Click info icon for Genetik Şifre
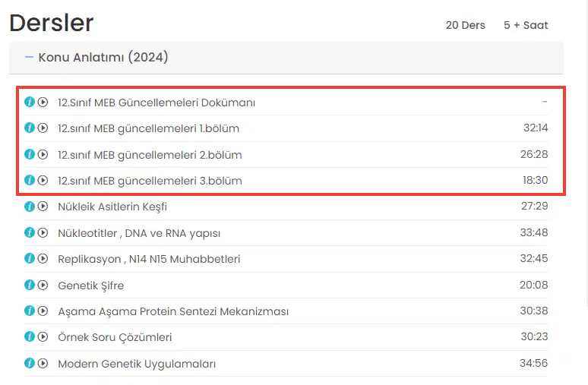The image size is (588, 385). click(x=30, y=286)
